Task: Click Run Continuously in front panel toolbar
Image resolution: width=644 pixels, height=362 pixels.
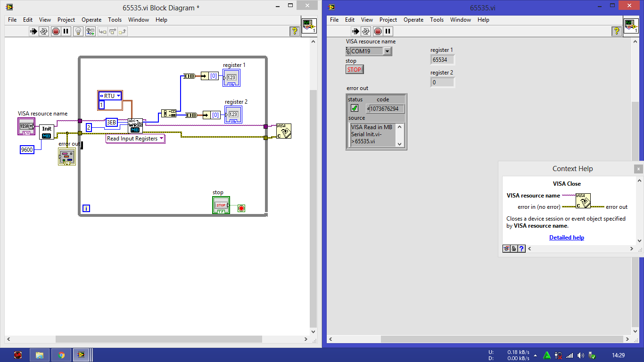Action: [366, 32]
